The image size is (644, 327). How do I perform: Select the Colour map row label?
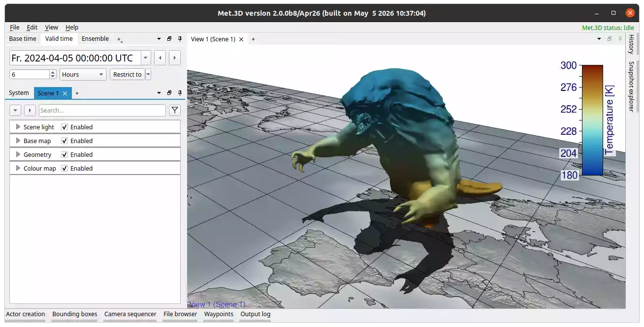40,168
